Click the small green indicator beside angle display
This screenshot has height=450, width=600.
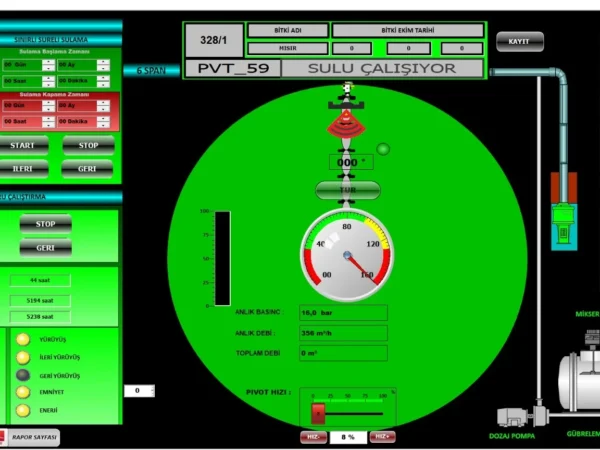pyautogui.click(x=383, y=150)
